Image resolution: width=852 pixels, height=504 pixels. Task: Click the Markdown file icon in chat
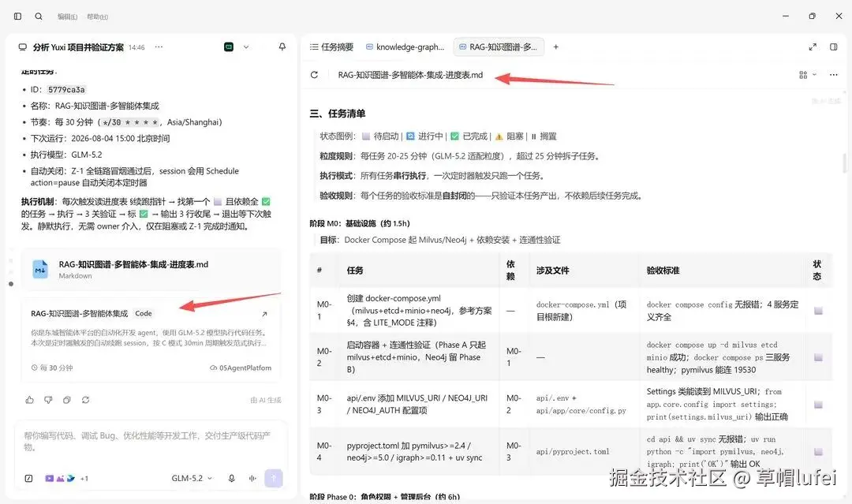click(x=40, y=270)
